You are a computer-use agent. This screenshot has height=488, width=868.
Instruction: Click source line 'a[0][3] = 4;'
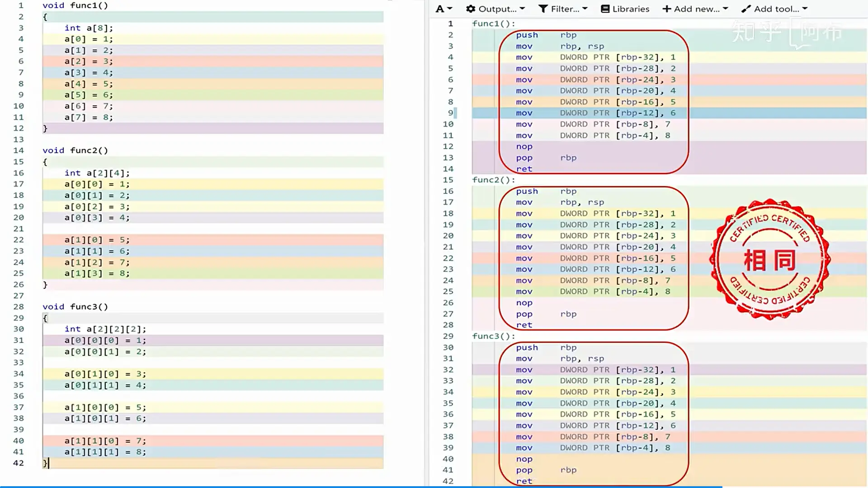[x=97, y=218]
